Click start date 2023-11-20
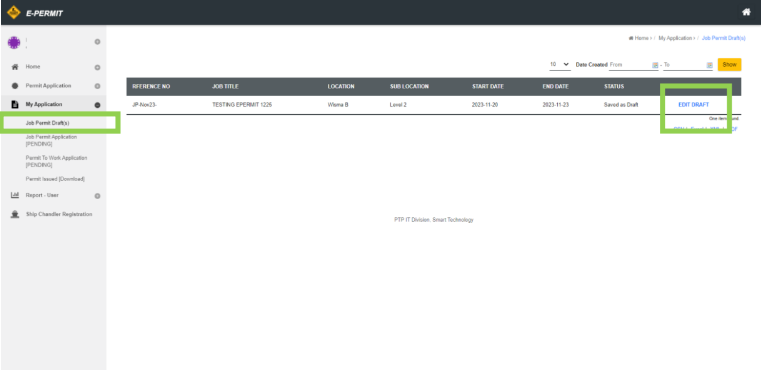Viewport: 761px width, 370px height. coord(485,105)
